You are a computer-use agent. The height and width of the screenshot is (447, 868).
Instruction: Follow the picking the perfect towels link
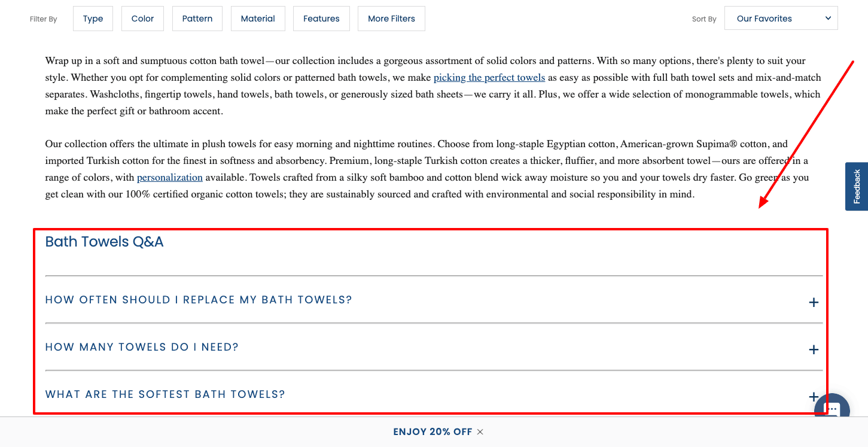[489, 78]
